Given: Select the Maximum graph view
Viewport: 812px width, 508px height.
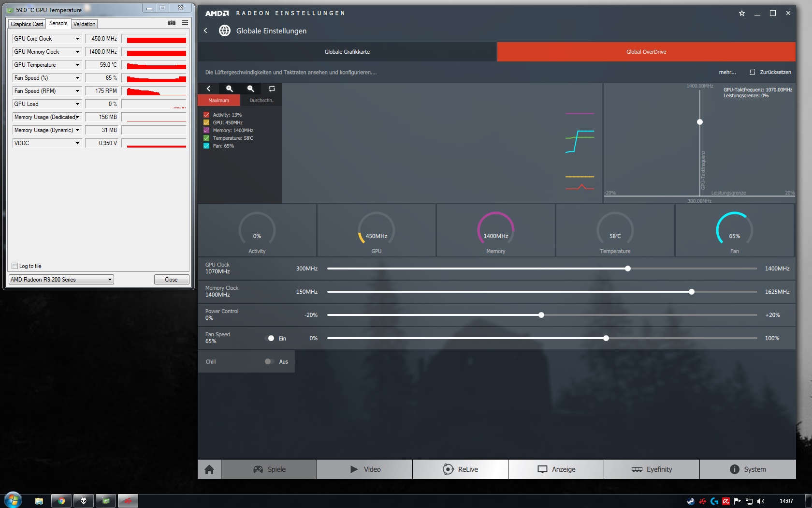Looking at the screenshot, I should [x=219, y=100].
